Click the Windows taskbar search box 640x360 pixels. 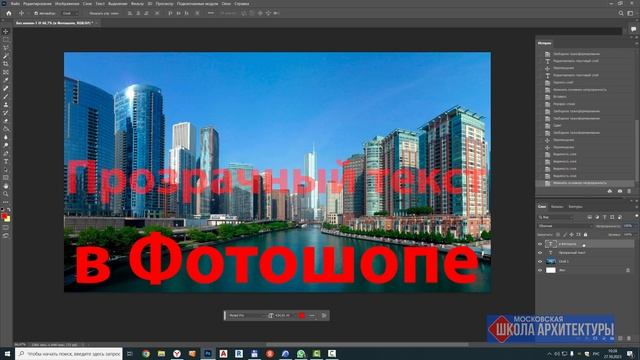pyautogui.click(x=69, y=353)
